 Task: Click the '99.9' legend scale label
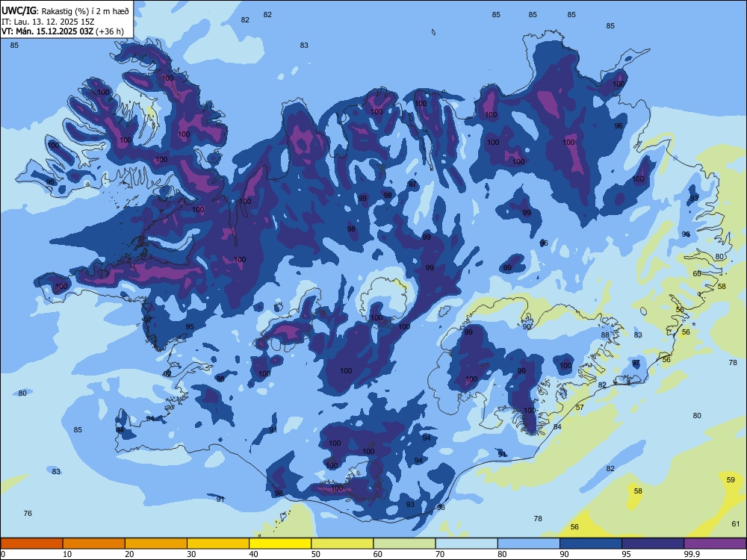[x=692, y=554]
